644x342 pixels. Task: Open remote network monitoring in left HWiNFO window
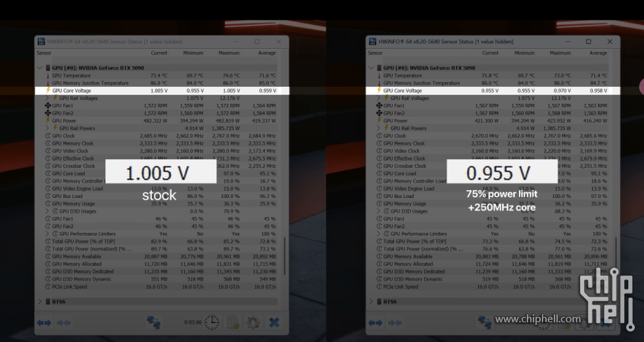[x=153, y=322]
